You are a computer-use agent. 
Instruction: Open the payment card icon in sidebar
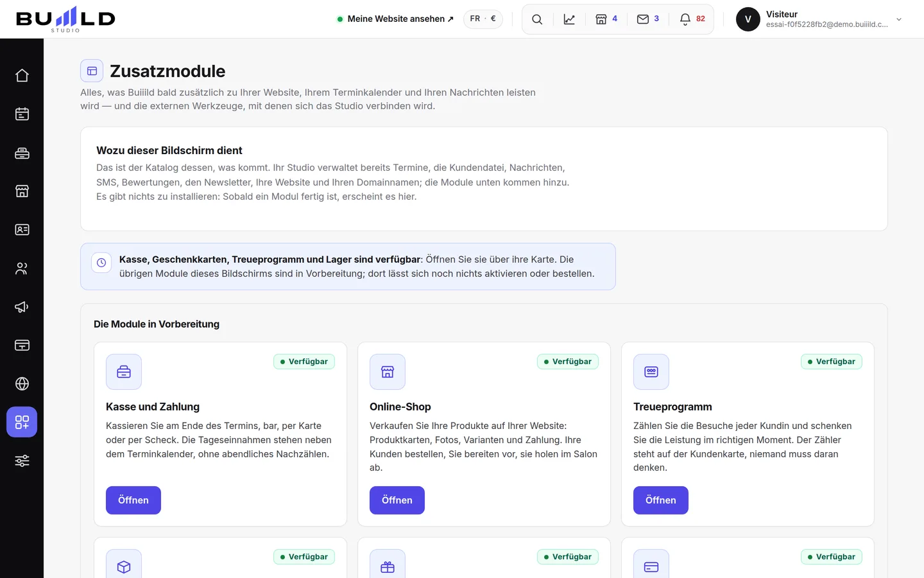pos(22,345)
